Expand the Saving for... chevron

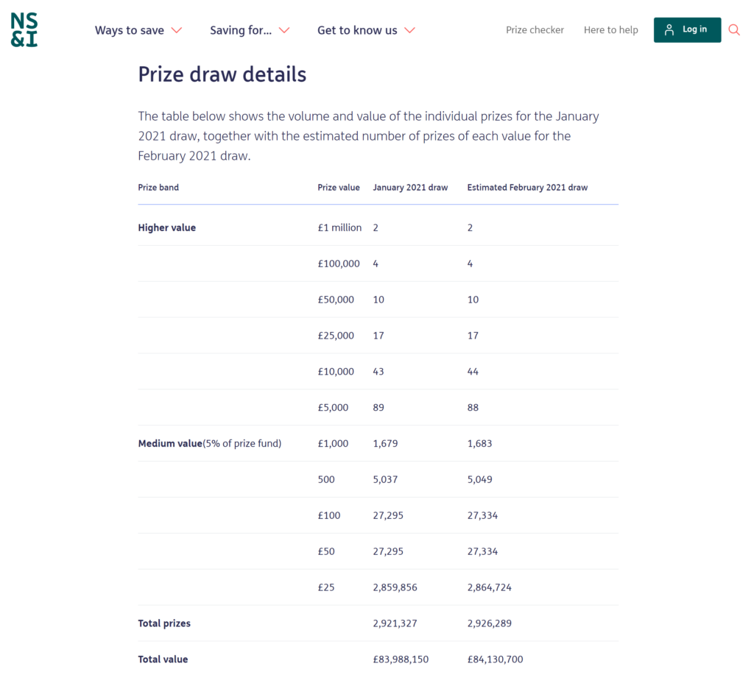[284, 30]
